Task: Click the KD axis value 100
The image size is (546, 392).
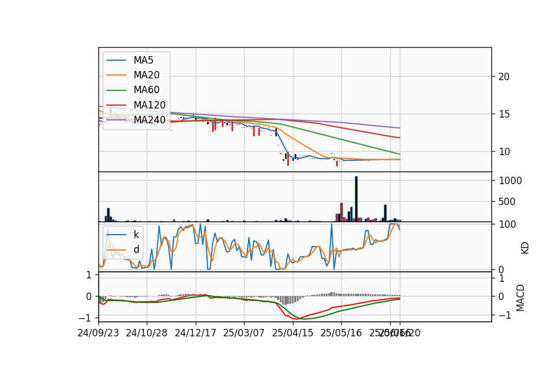Action: tap(507, 224)
